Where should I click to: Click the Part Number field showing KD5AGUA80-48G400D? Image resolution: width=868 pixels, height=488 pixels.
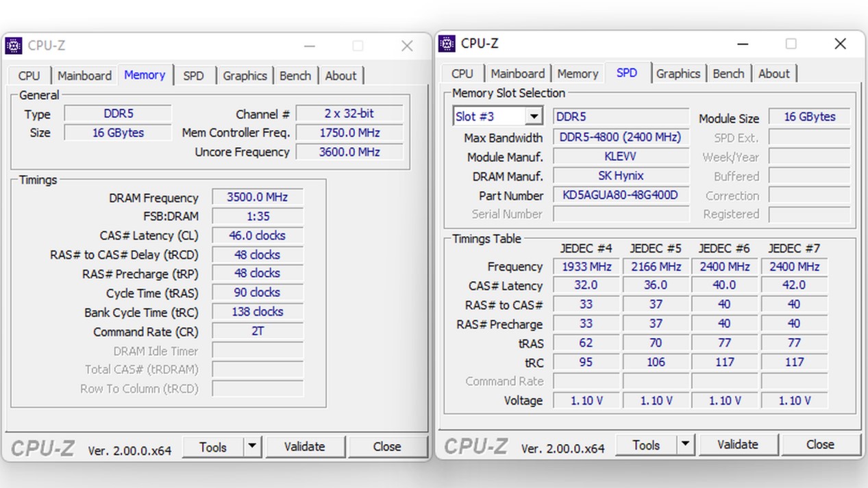click(620, 196)
